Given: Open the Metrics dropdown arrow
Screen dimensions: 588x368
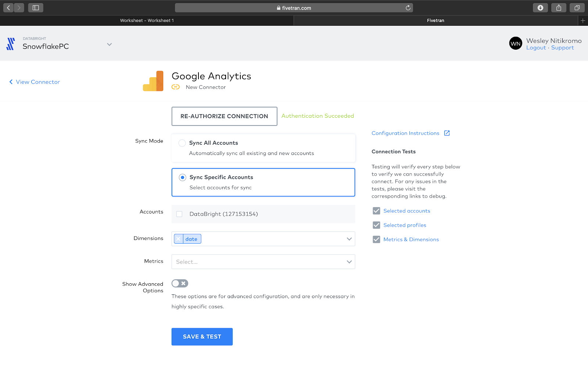Looking at the screenshot, I should click(349, 262).
